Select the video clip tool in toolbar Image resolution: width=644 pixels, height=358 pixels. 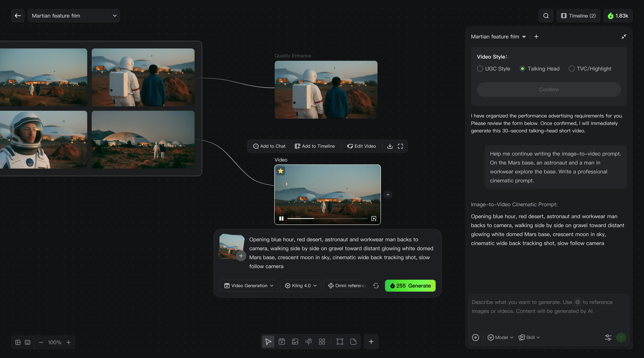pos(282,341)
